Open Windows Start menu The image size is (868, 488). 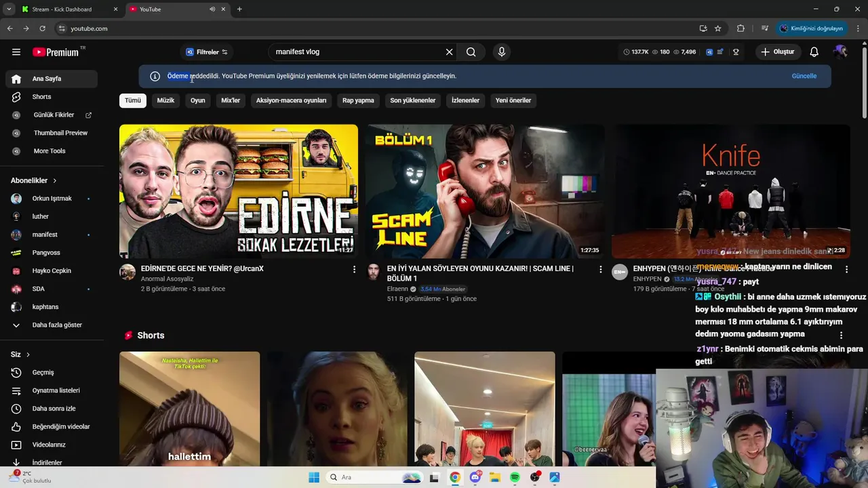coord(314,477)
